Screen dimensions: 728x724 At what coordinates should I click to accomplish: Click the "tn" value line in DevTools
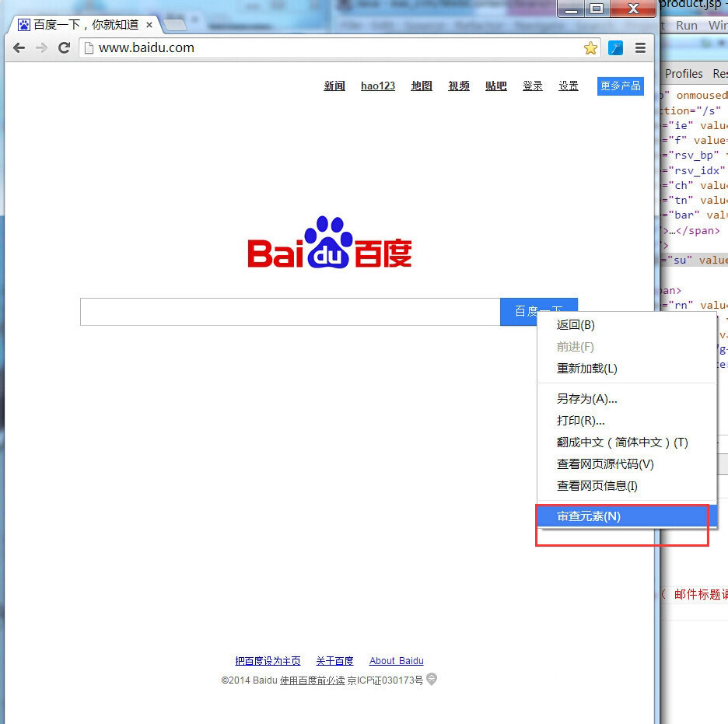695,201
